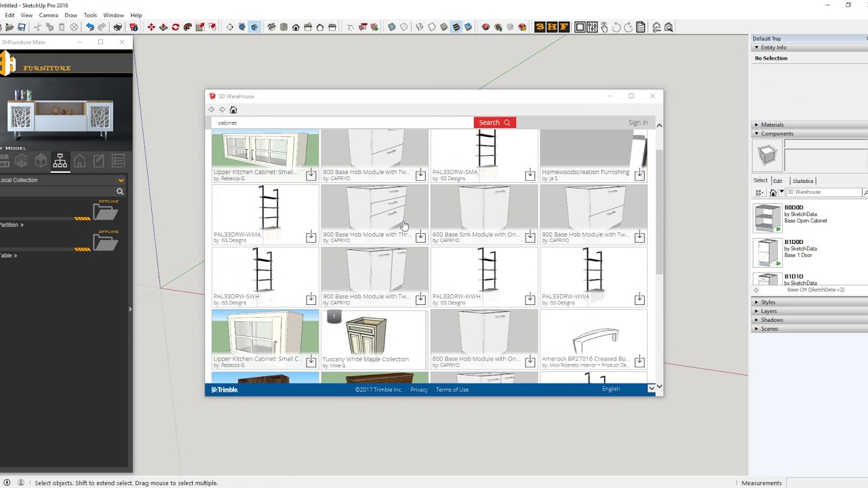Open the Window menu
Viewport: 868px width, 488px height.
[x=113, y=15]
